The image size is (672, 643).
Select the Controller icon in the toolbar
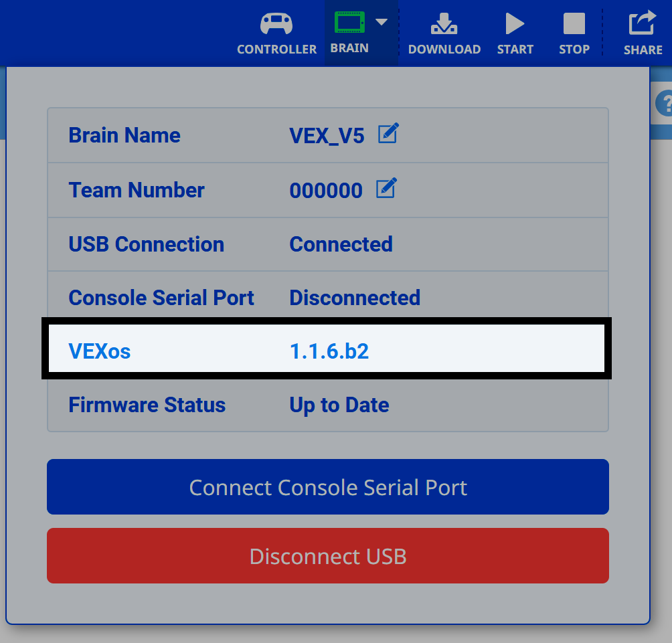coord(276,23)
